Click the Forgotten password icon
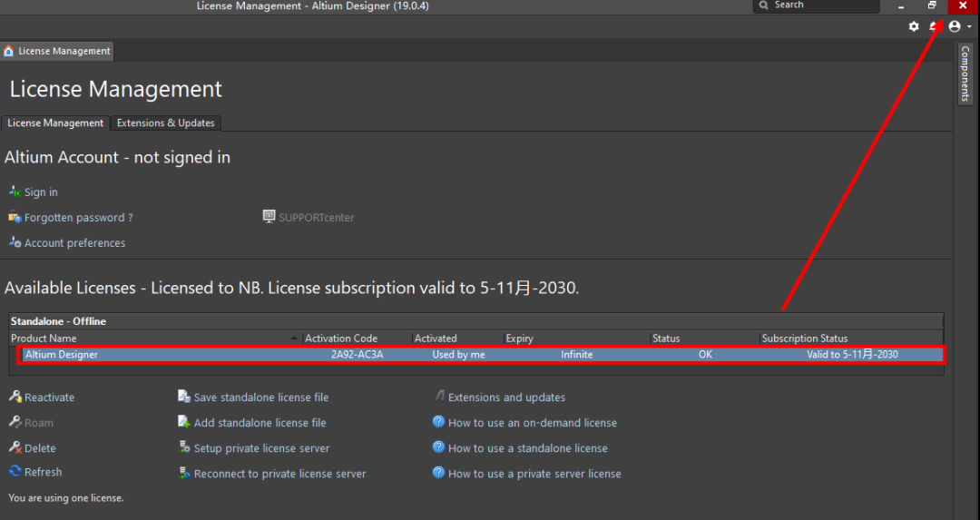The width and height of the screenshot is (980, 520). click(x=15, y=217)
